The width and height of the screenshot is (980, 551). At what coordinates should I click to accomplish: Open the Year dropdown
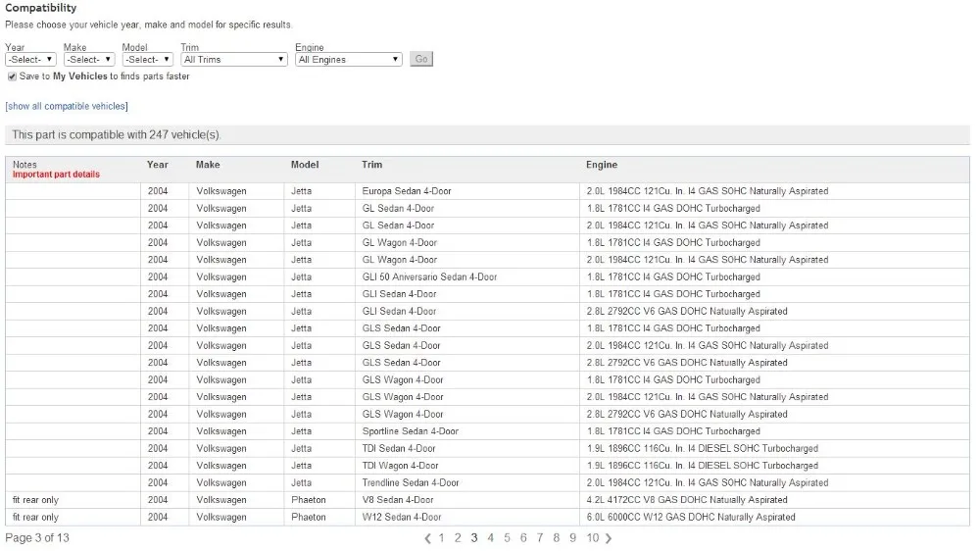[x=30, y=60]
